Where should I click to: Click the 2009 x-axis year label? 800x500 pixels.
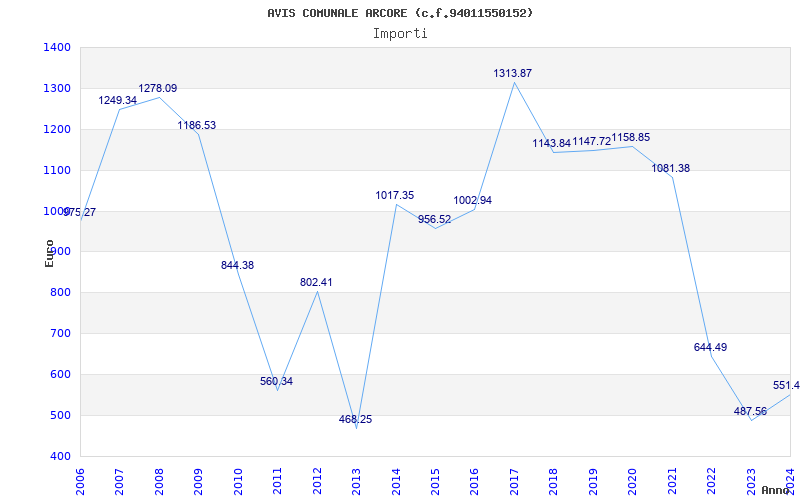pyautogui.click(x=198, y=482)
